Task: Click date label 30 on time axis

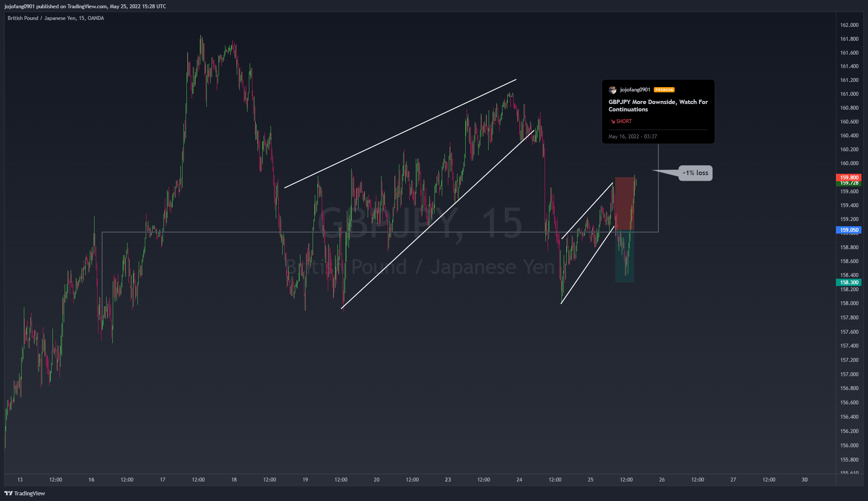Action: [805, 480]
